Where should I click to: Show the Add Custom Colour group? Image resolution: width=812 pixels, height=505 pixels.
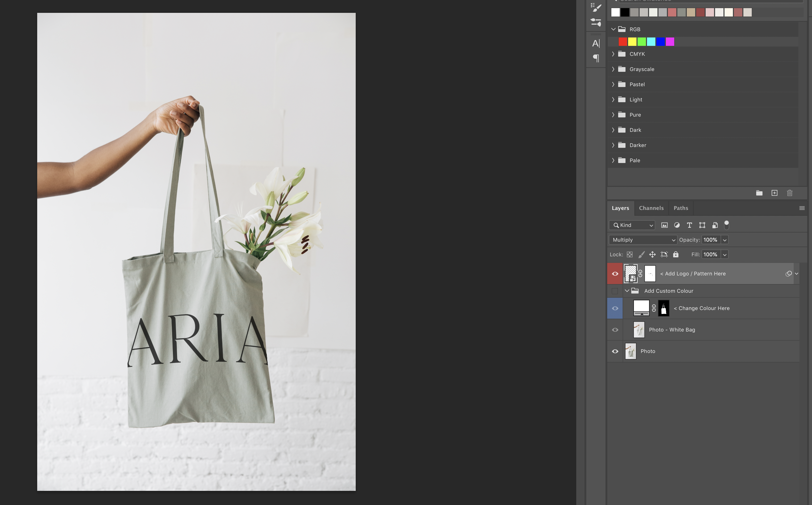pos(615,291)
